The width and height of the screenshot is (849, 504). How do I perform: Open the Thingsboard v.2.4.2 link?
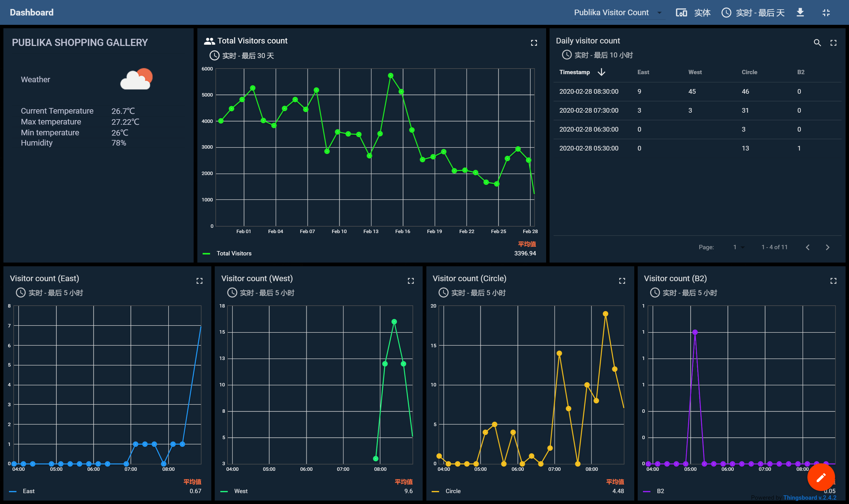(x=810, y=497)
